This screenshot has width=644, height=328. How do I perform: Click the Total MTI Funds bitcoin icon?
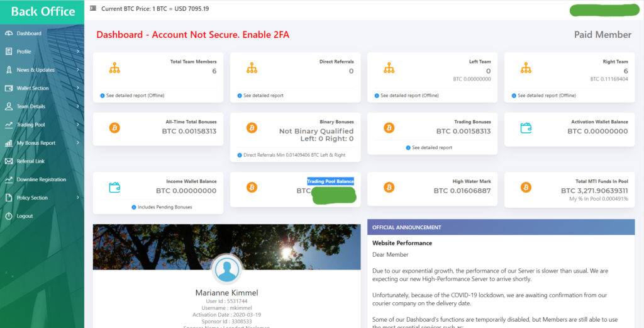point(526,188)
